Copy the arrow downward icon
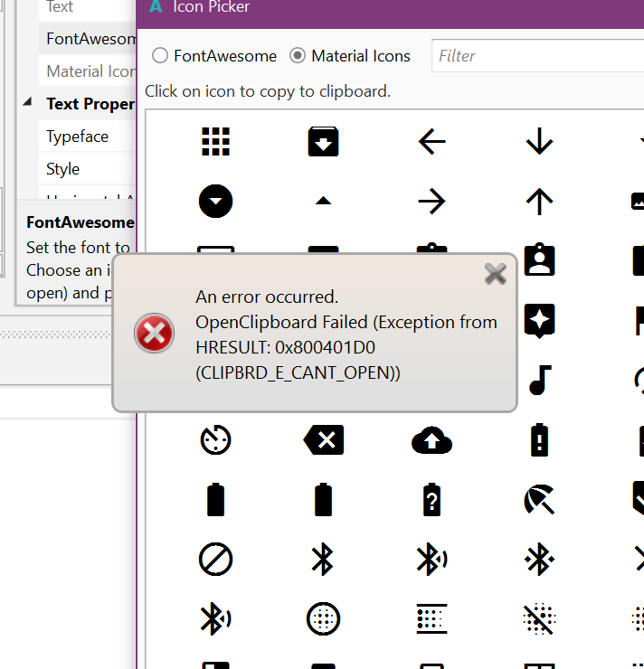Screen dimensions: 644x669 click(539, 141)
